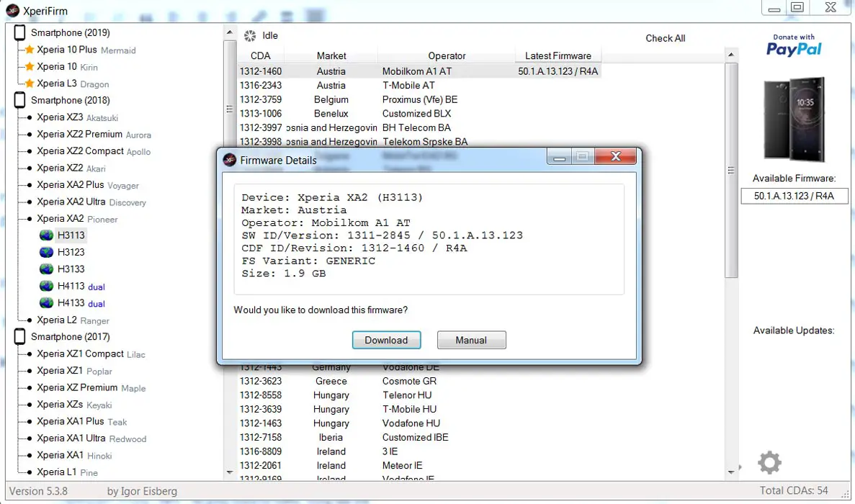Select the H3113 globe icon
The image size is (855, 504).
coord(46,235)
